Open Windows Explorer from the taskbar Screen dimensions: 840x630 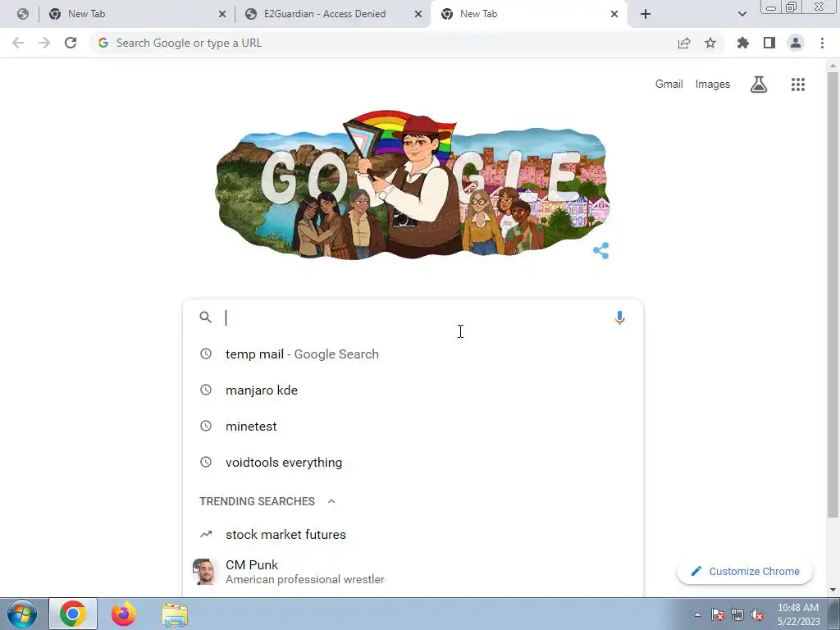(175, 614)
